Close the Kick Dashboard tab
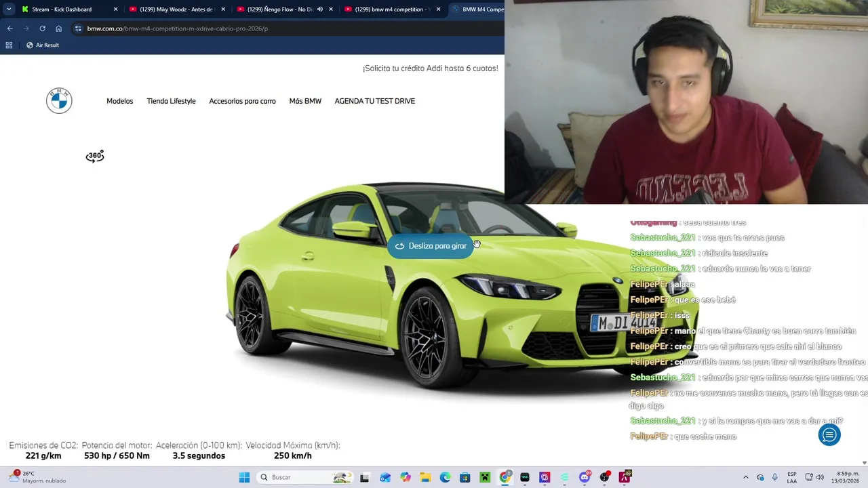 (115, 9)
